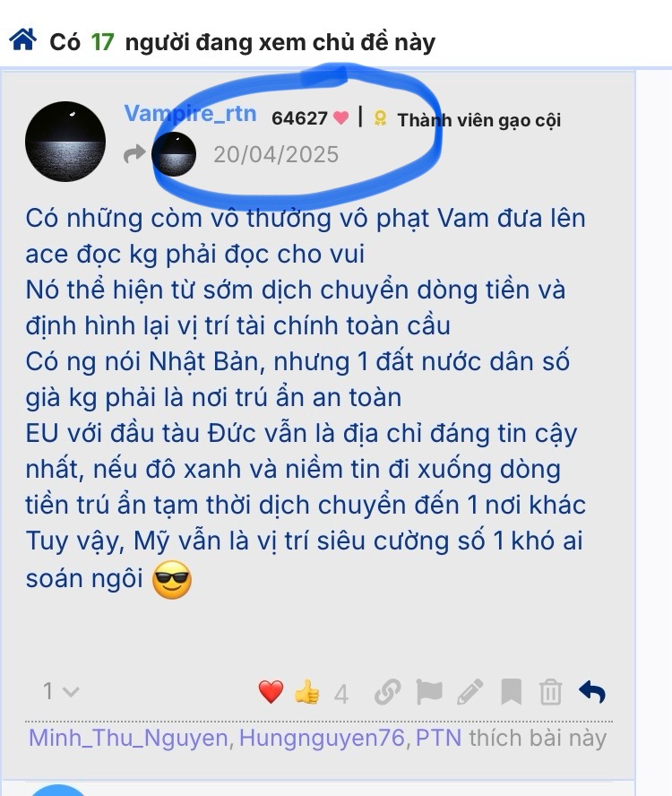Click the pink heart next to 64627
The image size is (672, 796).
point(341,117)
